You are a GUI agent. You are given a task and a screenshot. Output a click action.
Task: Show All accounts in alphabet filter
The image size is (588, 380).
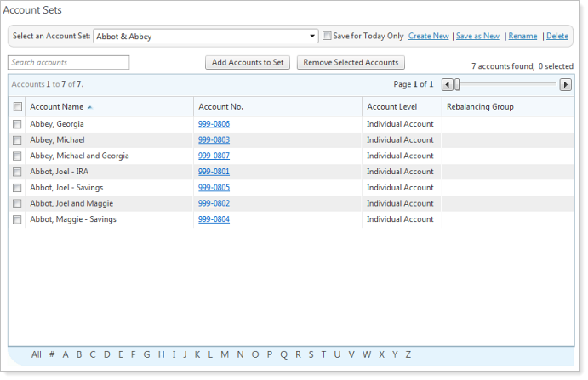(37, 354)
